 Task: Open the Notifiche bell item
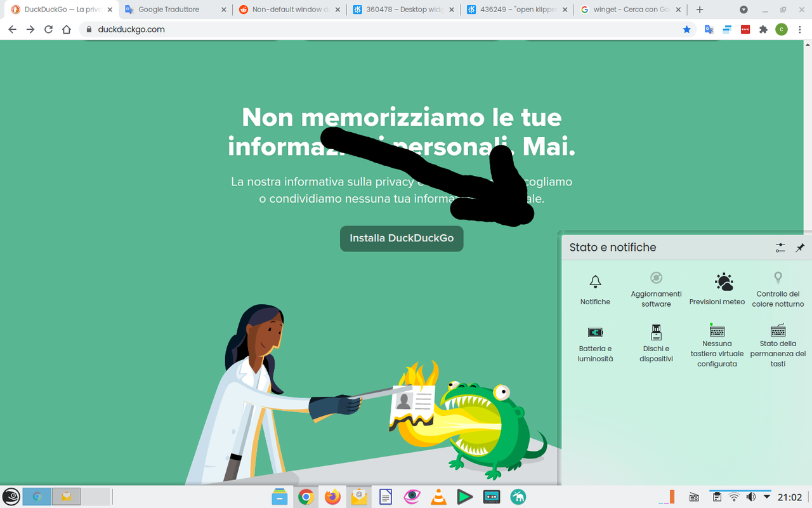tap(595, 290)
